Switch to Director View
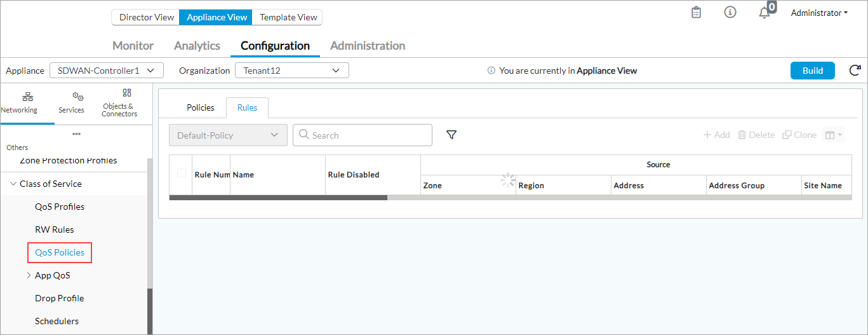Viewport: 868px width, 335px height. (x=146, y=17)
